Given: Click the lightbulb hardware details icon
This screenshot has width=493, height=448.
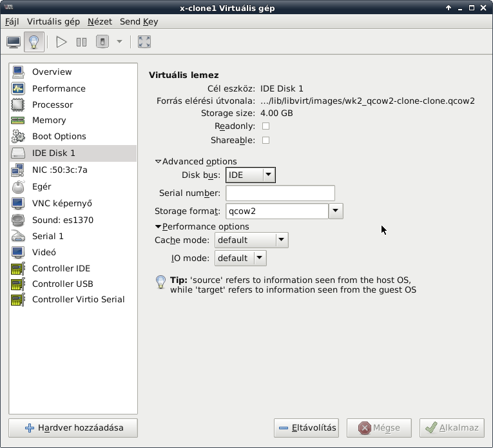Looking at the screenshot, I should (34, 42).
